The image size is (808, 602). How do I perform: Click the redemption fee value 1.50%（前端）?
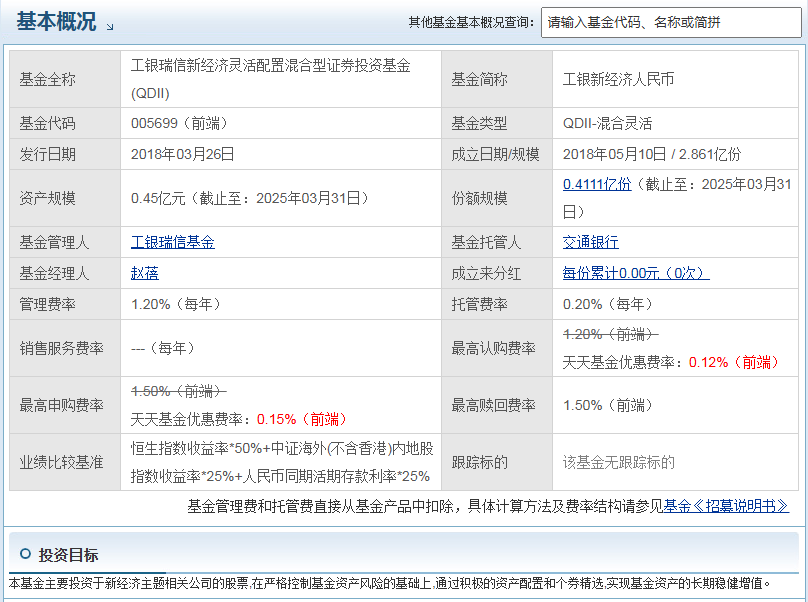(608, 406)
